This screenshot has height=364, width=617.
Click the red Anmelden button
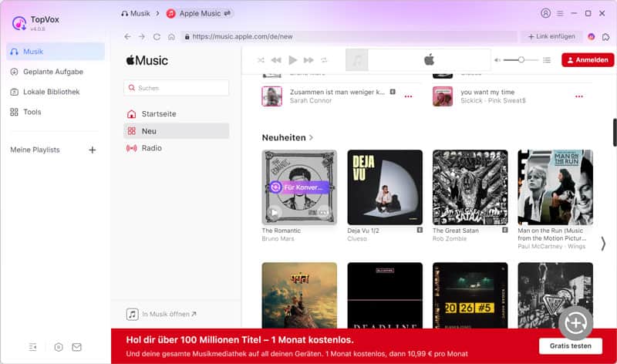(x=588, y=60)
